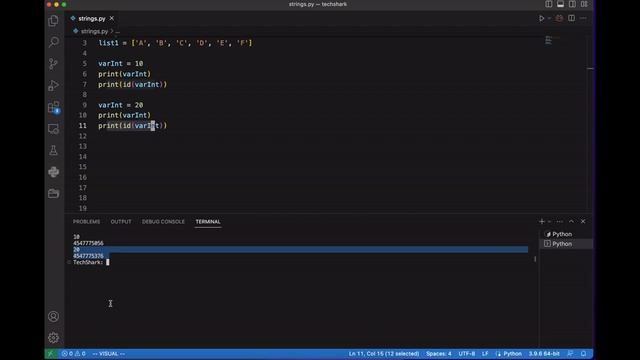640x360 pixels.
Task: Click line number 11 in the gutter
Action: (83, 126)
